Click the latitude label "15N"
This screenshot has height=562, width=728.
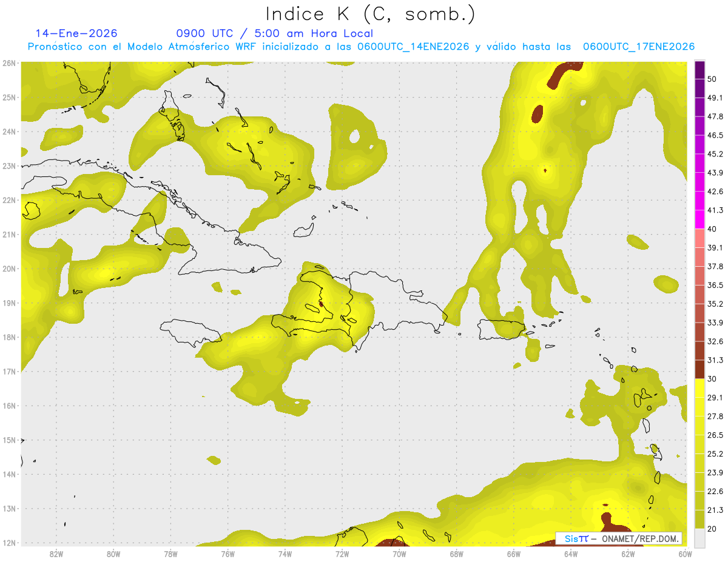click(x=9, y=440)
